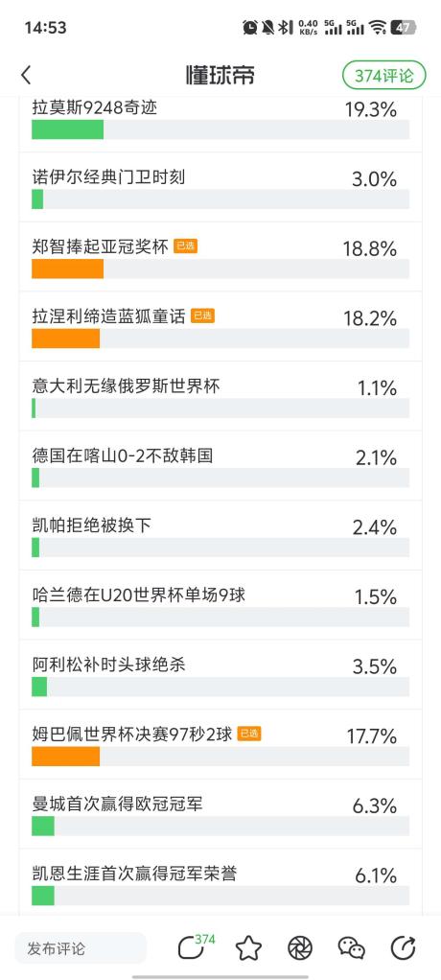This screenshot has width=441, height=980.
Task: Tap the back arrow icon
Action: (x=26, y=76)
